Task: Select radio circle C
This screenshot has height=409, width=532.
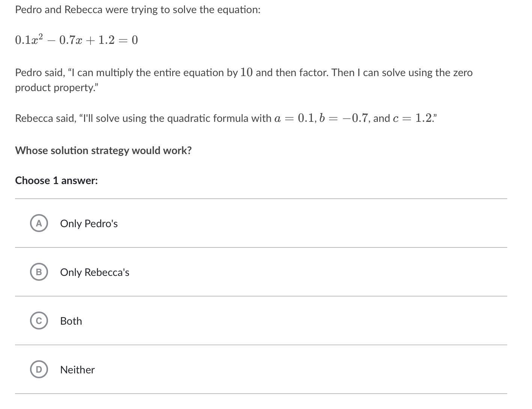Action: tap(39, 321)
